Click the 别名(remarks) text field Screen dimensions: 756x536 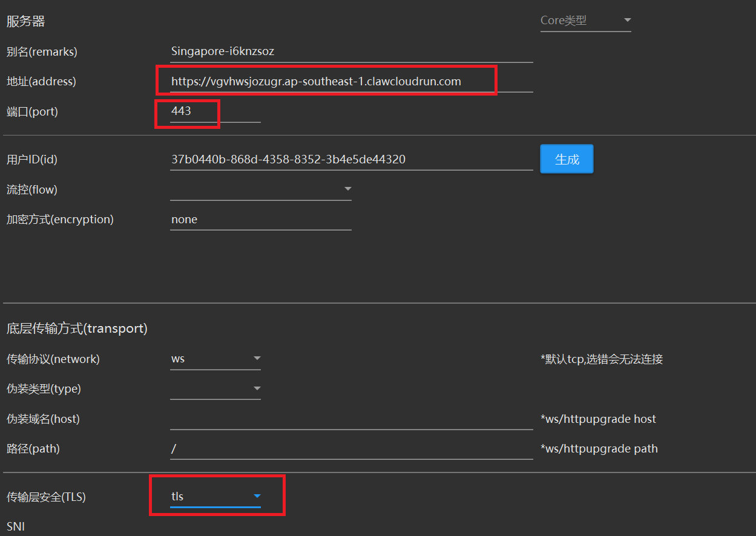point(351,51)
